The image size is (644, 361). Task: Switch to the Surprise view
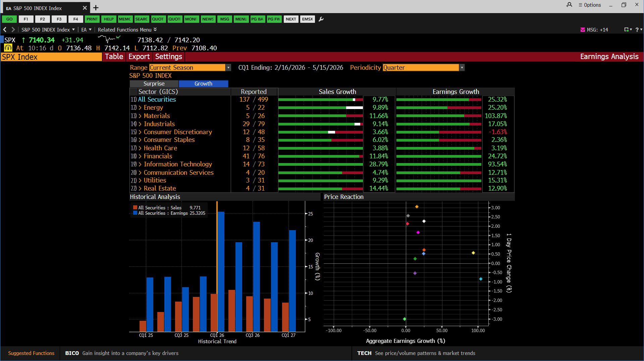(x=154, y=84)
